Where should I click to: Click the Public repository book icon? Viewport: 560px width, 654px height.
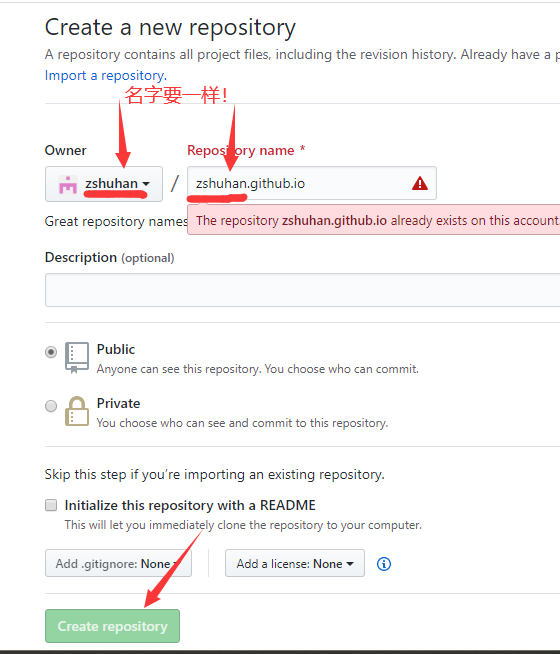[x=77, y=358]
